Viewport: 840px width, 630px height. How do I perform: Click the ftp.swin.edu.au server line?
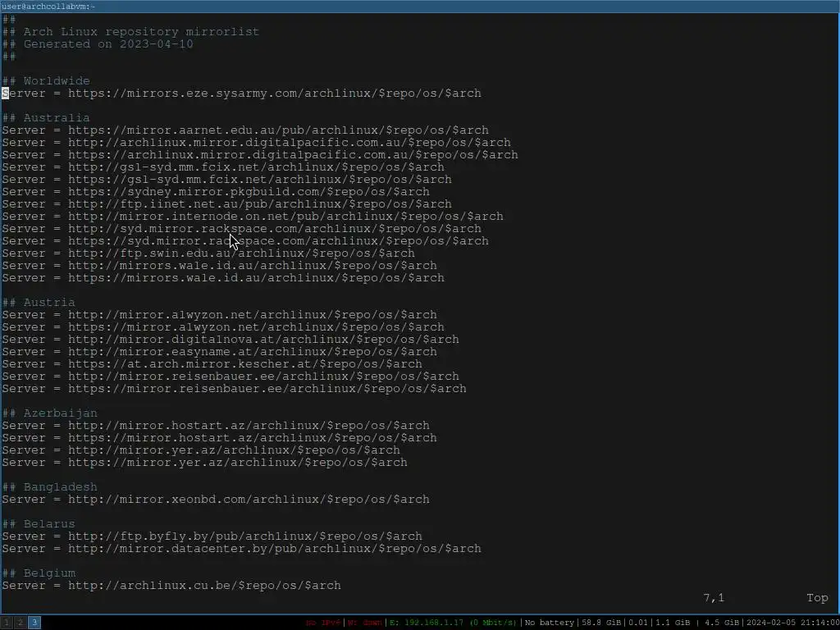(208, 253)
